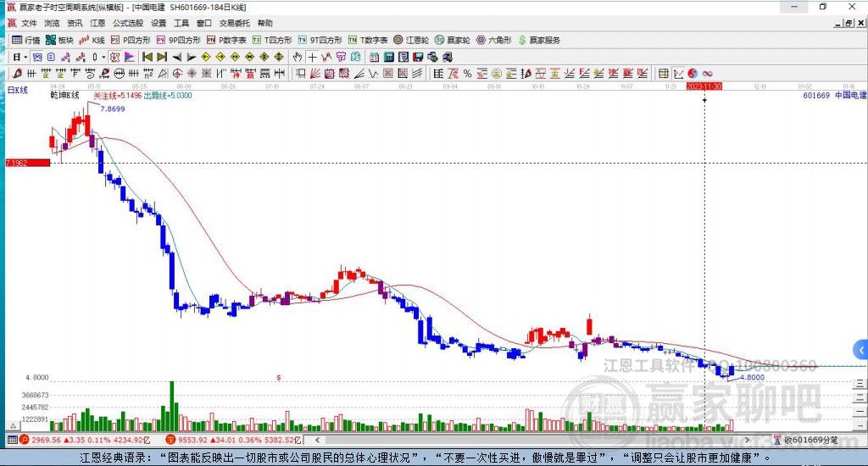Click the color gradient triangle icon
Image resolution: width=868 pixels, height=466 pixels.
129,57
